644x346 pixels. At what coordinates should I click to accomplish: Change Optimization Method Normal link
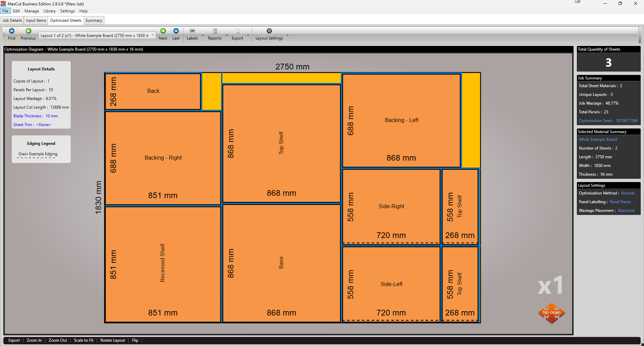[628, 193]
